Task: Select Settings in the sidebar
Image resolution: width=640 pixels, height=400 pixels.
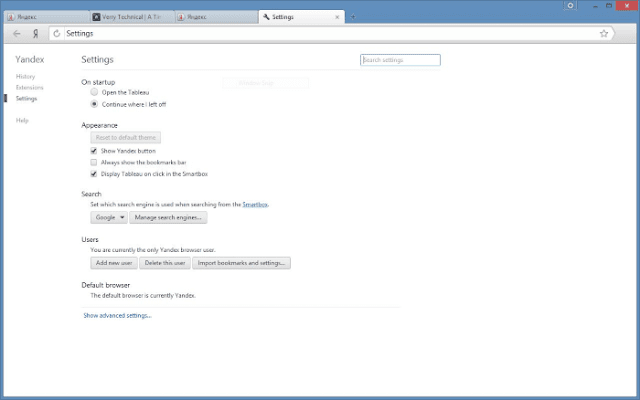Action: [27, 98]
